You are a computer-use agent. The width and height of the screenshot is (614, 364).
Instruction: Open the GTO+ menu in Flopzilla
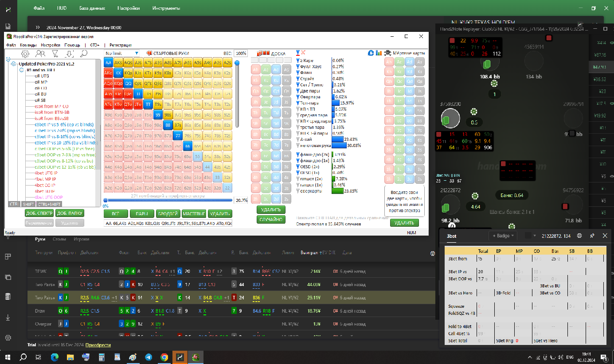click(94, 45)
